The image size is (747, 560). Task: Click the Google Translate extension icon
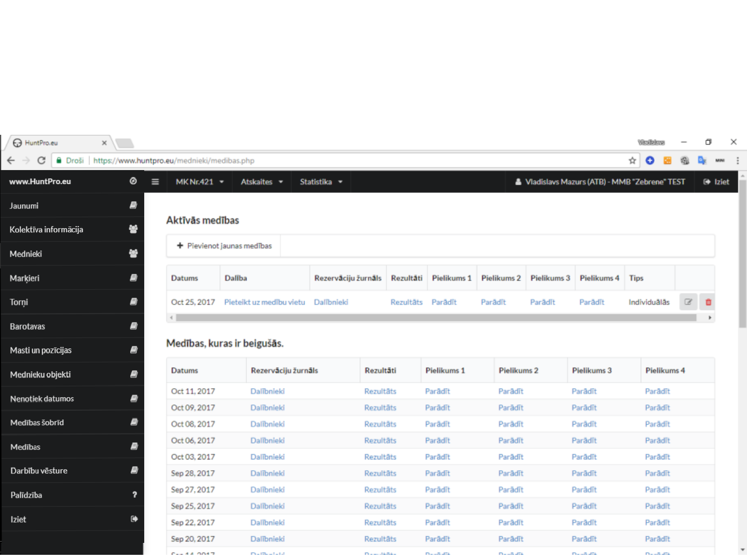pos(702,161)
